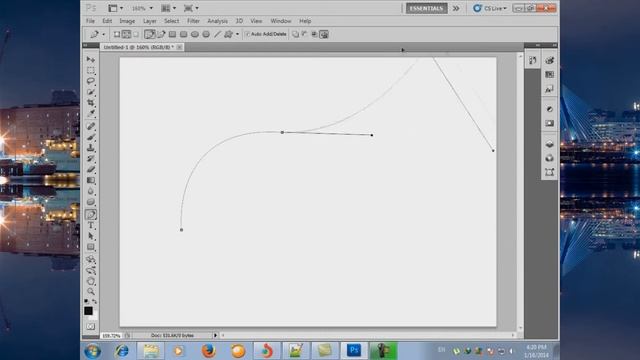This screenshot has height=360, width=640.
Task: Open the Layer menu
Action: pos(149,21)
